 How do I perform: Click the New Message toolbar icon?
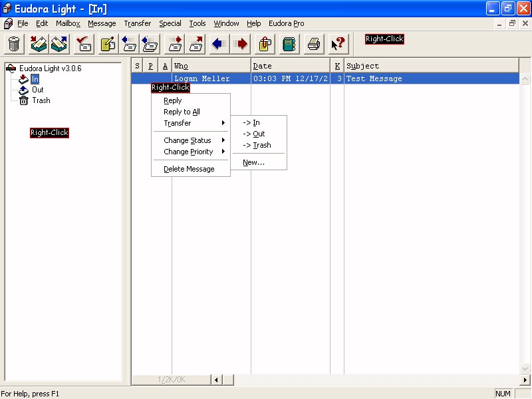[108, 44]
